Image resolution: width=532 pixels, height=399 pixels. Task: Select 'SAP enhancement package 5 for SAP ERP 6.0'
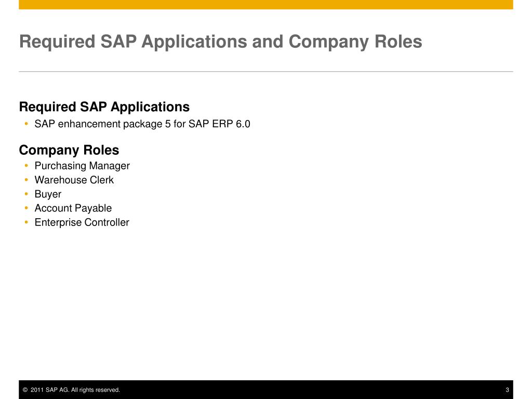142,124
